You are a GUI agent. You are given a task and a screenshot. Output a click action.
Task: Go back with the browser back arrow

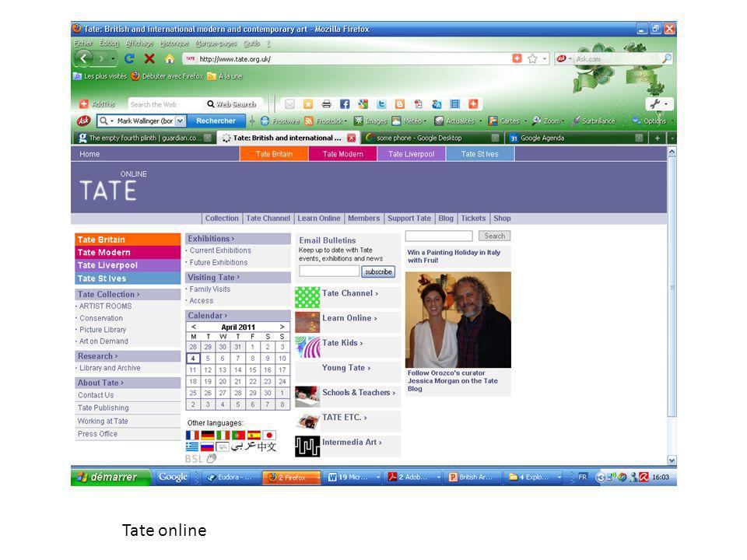84,58
